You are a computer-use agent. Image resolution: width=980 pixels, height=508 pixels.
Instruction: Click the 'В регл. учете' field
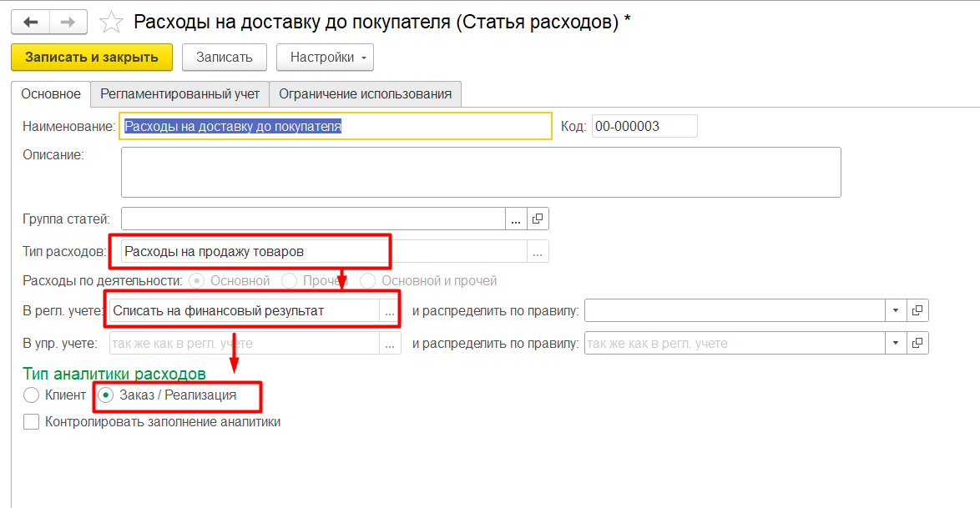[x=245, y=311]
